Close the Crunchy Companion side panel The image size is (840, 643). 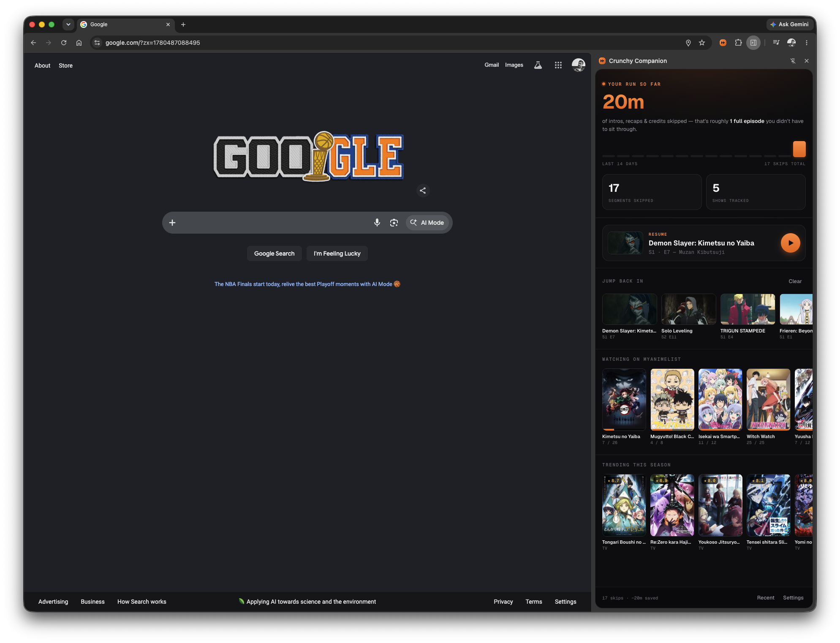pos(807,61)
